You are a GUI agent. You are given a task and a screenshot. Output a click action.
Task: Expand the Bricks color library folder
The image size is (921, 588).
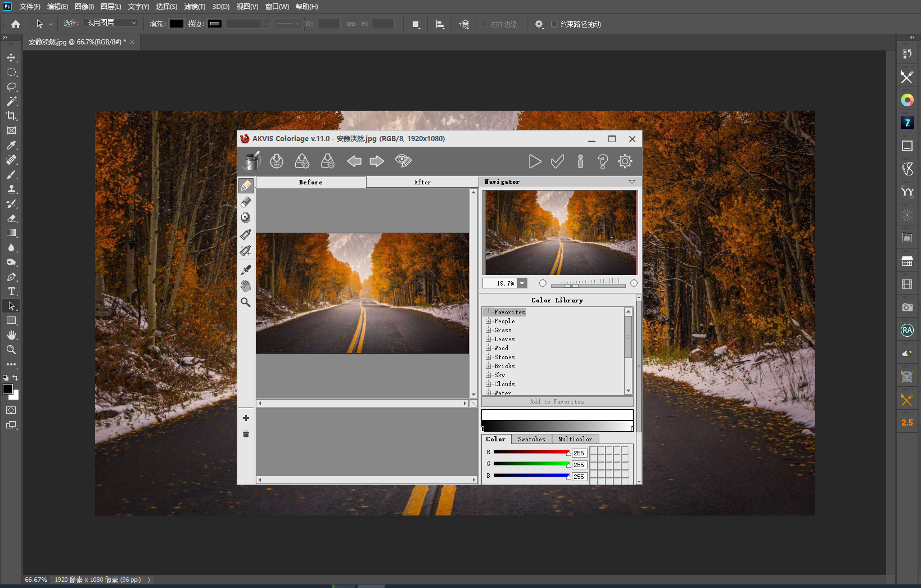[489, 367]
